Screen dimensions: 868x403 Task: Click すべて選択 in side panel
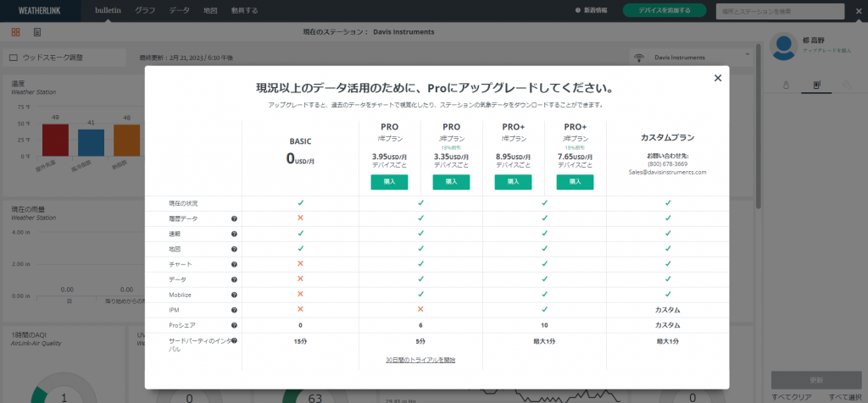[x=845, y=397]
